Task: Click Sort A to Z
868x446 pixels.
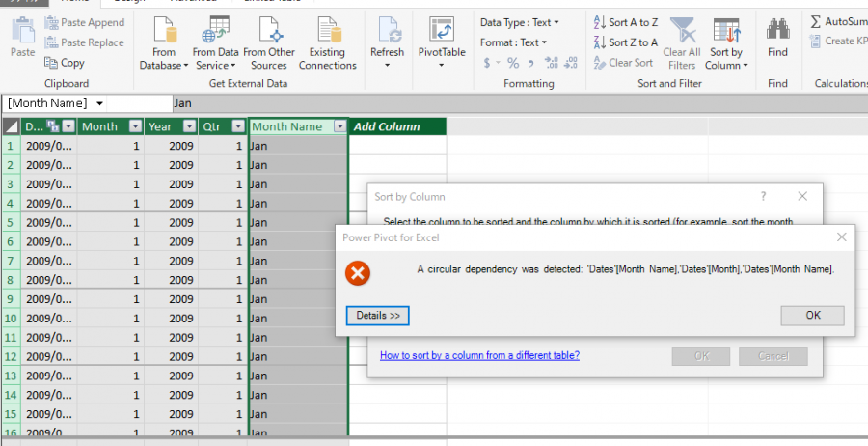Action: (626, 23)
